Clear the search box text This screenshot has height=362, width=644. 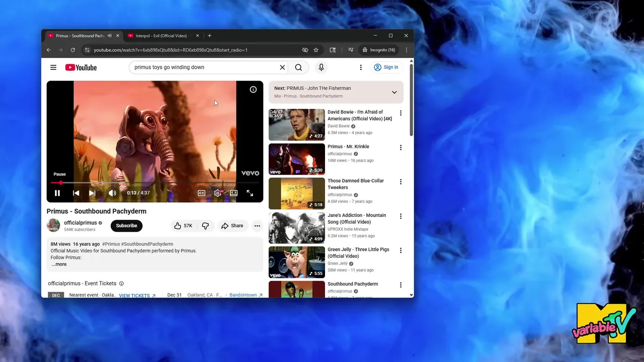point(282,67)
